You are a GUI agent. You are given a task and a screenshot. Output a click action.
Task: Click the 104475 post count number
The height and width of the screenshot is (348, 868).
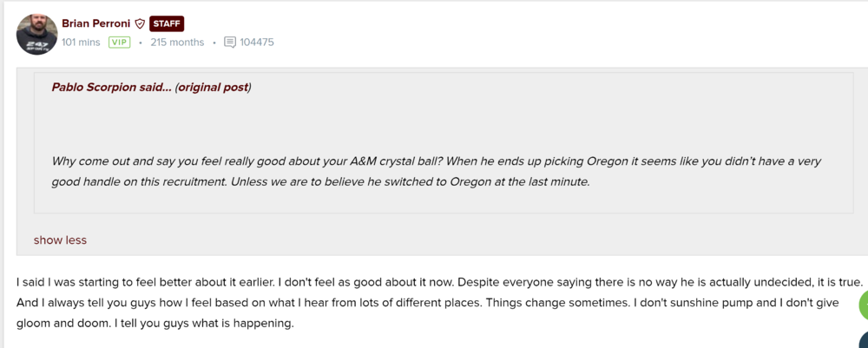click(x=257, y=42)
